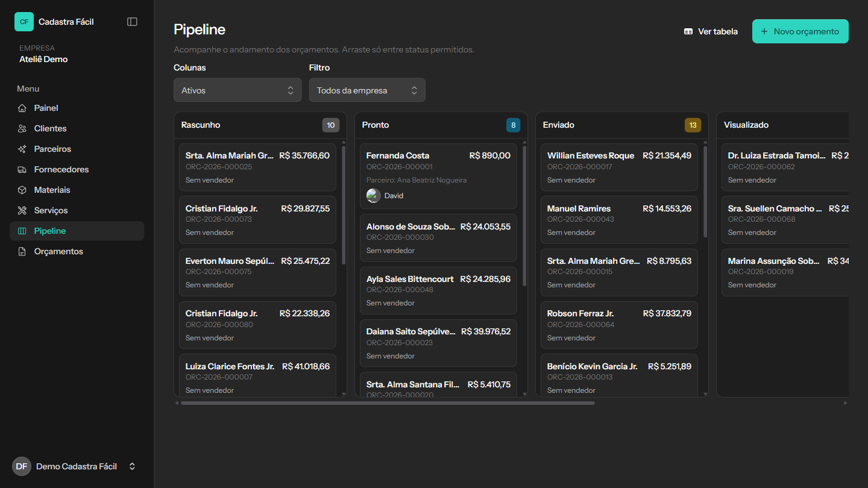Click the Painel home icon
868x488 pixels.
[22, 108]
